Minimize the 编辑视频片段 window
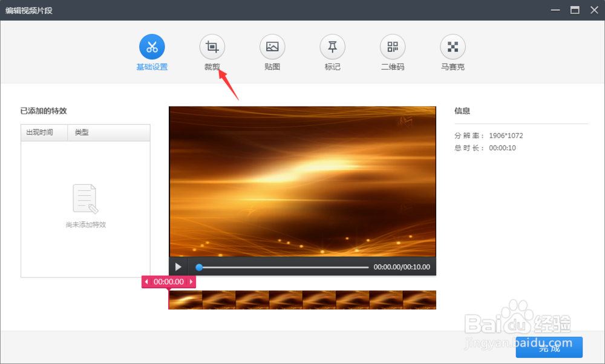Image resolution: width=605 pixels, height=364 pixels. click(x=555, y=10)
